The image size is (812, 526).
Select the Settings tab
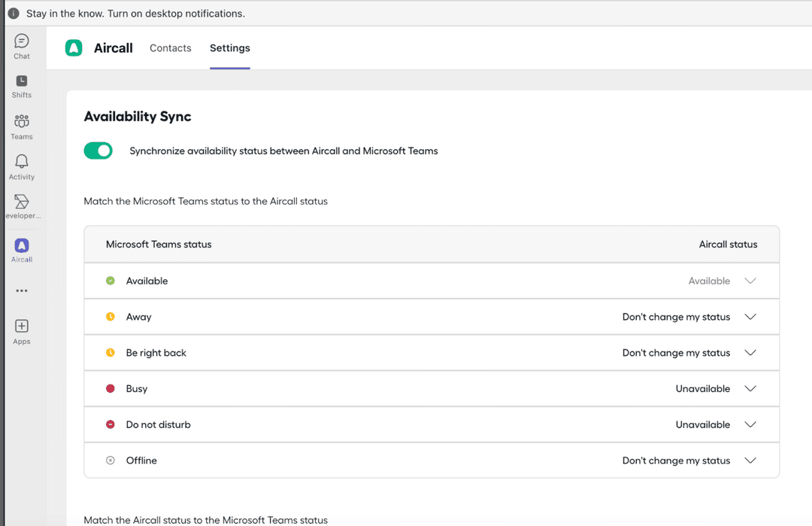pos(230,48)
